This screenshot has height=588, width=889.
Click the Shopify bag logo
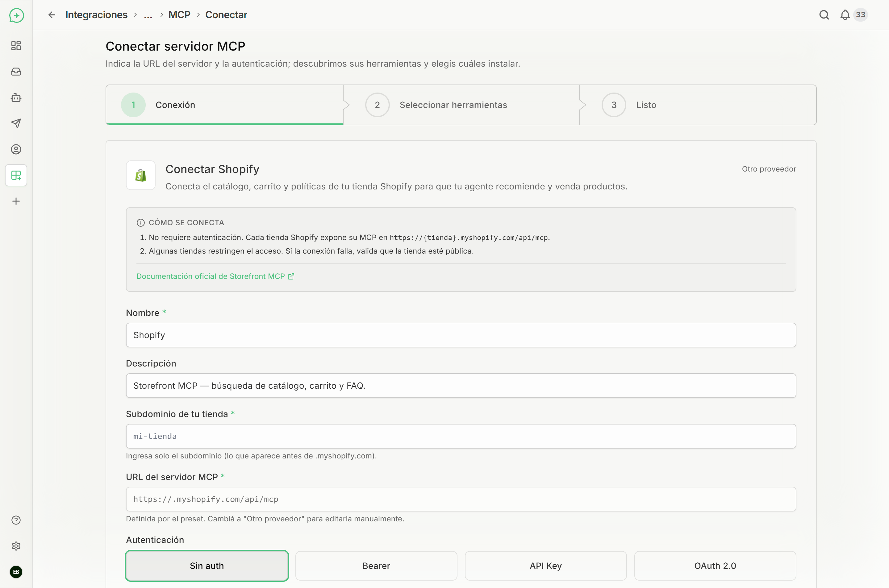[141, 175]
